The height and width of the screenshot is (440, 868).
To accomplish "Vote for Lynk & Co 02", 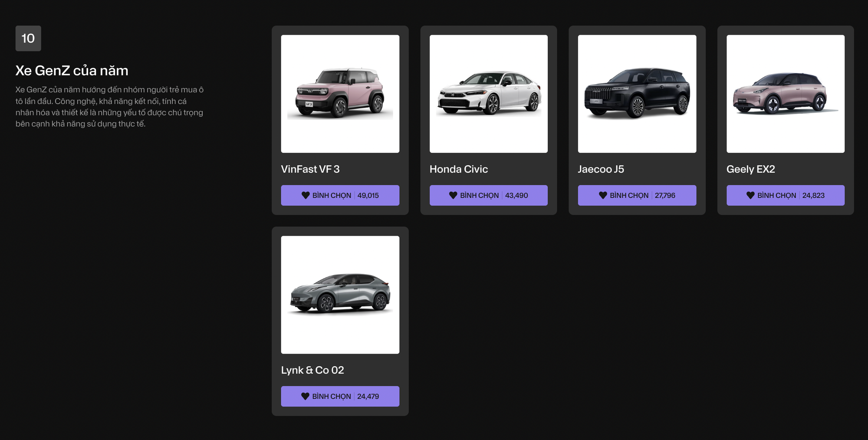I will click(x=340, y=396).
